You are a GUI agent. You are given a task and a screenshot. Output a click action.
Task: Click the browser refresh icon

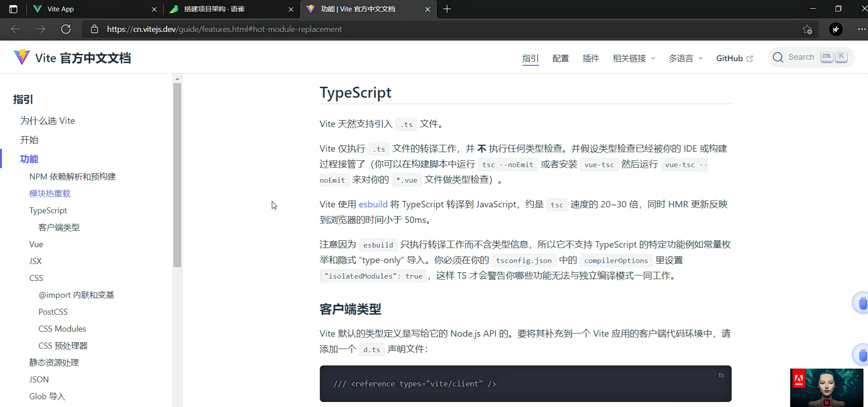(66, 29)
